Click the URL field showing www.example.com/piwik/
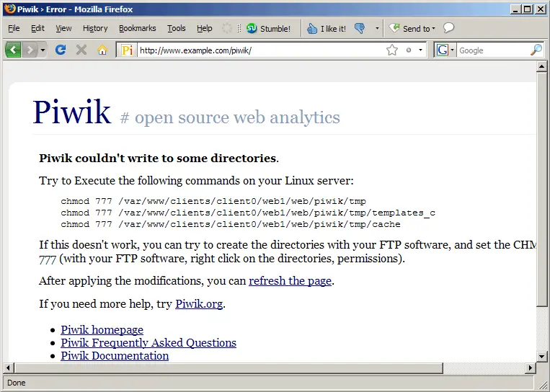 point(262,50)
